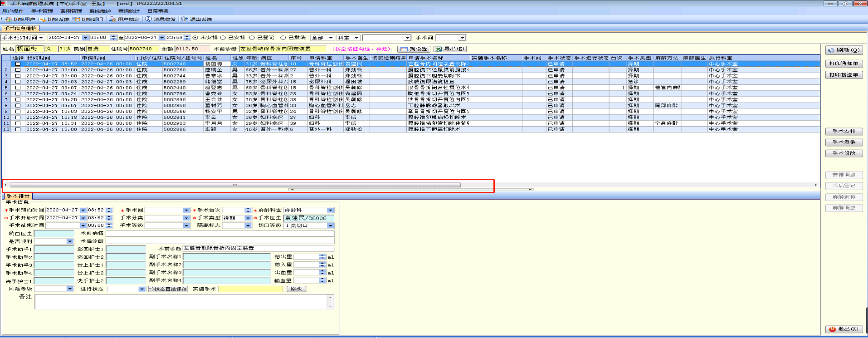Click the red power icon on 退出(X)
Viewport: 868px width, 338px height.
[x=832, y=329]
